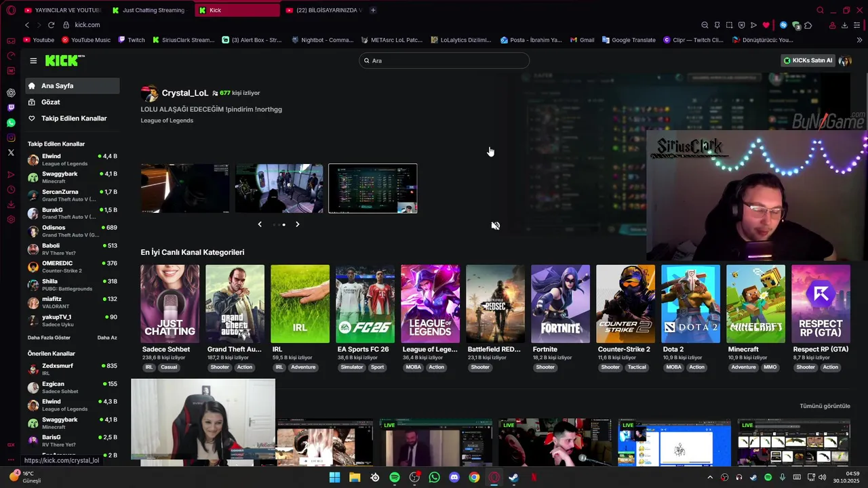Open the user profile avatar menu
This screenshot has height=488, width=868.
coord(845,60)
